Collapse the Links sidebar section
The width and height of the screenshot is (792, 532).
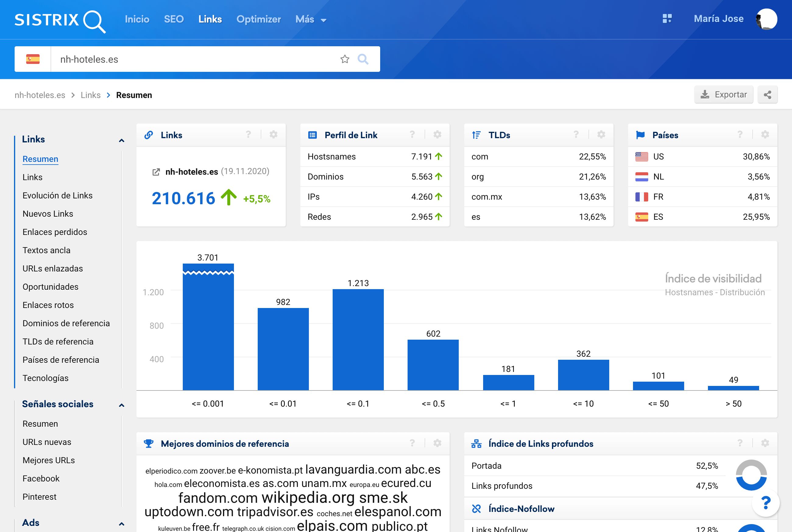122,140
